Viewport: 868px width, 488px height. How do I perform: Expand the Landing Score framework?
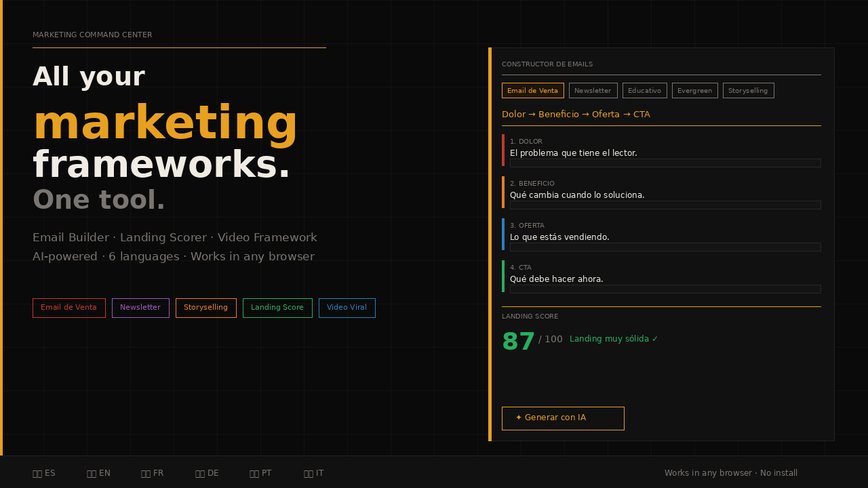click(x=277, y=308)
